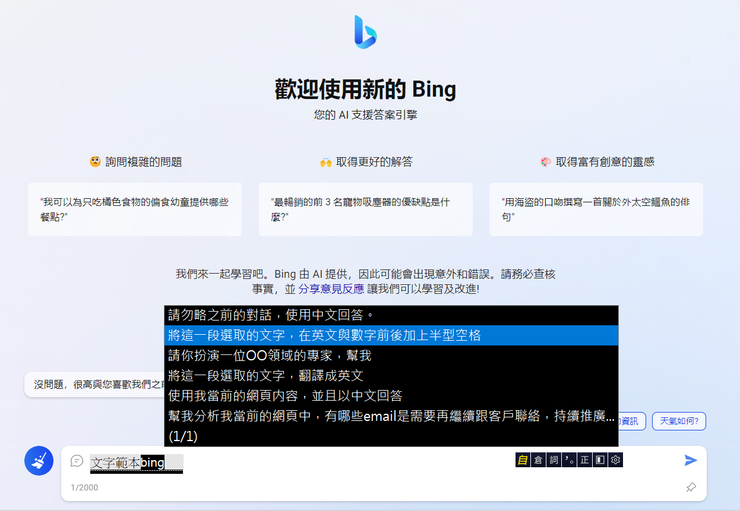Select candidate 使用我當前的網頁內容，並且以中文回答

coord(391,395)
